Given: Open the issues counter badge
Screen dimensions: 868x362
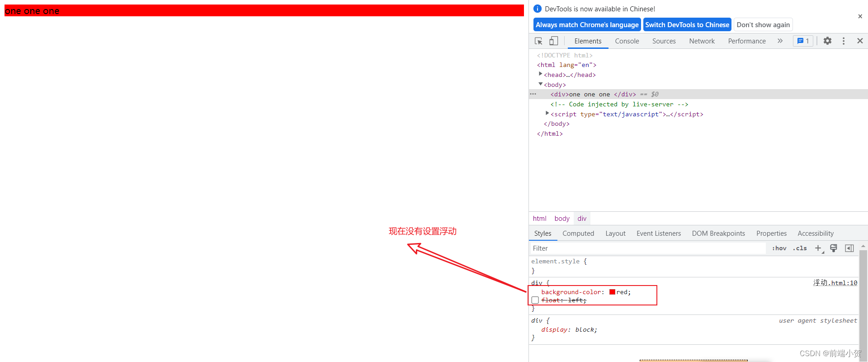Looking at the screenshot, I should point(803,41).
